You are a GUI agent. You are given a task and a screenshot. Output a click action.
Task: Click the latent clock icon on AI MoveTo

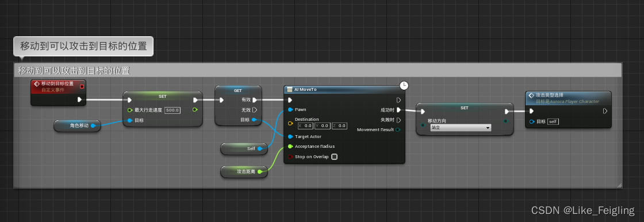pyautogui.click(x=404, y=86)
